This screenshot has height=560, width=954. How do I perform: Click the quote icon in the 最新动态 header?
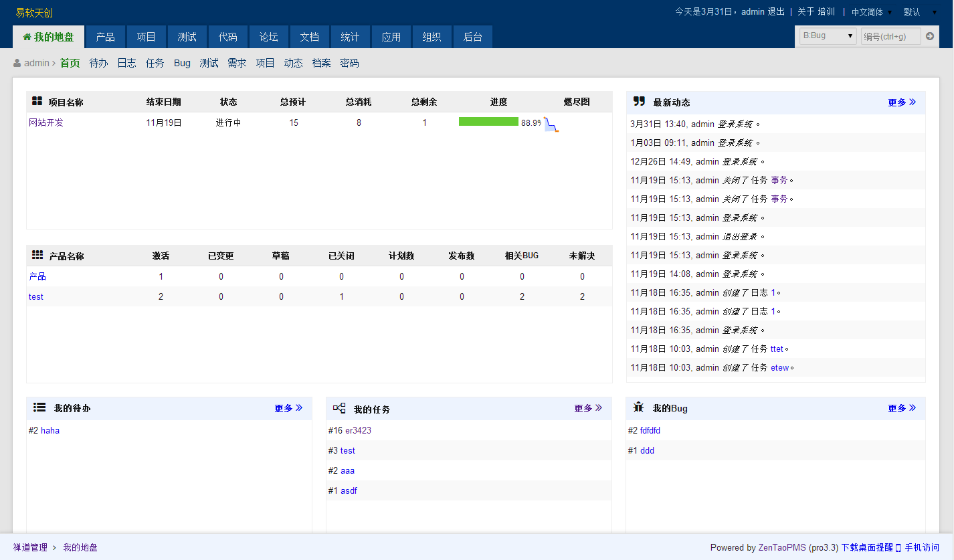[639, 102]
